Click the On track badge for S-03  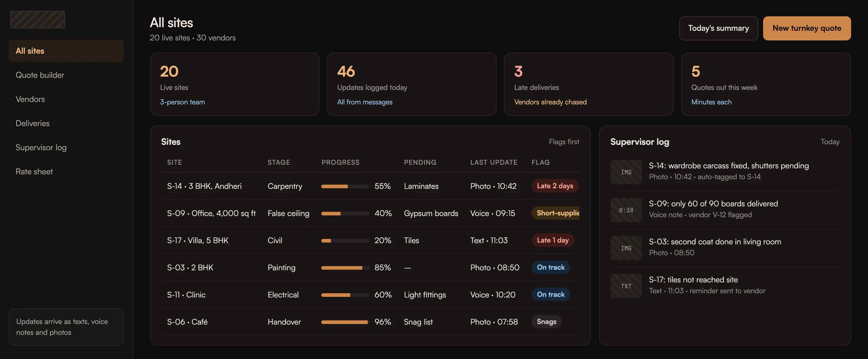click(551, 267)
